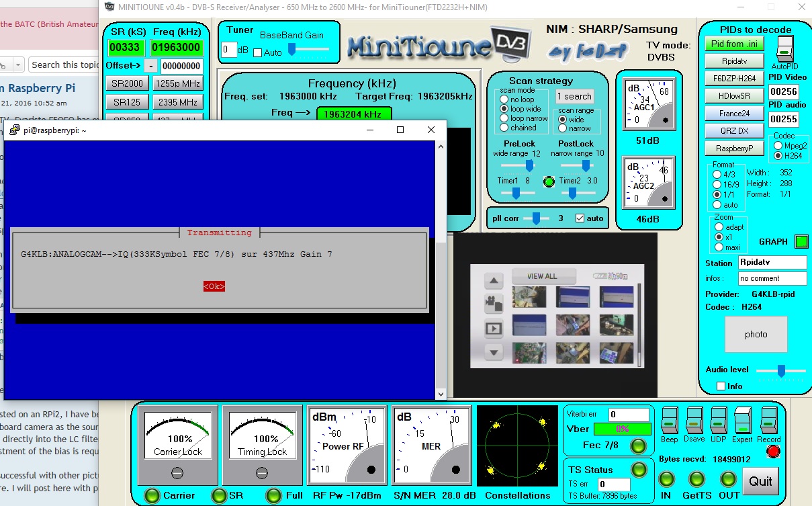Click the AGC2 gauge meter
The image size is (812, 506).
point(649,183)
